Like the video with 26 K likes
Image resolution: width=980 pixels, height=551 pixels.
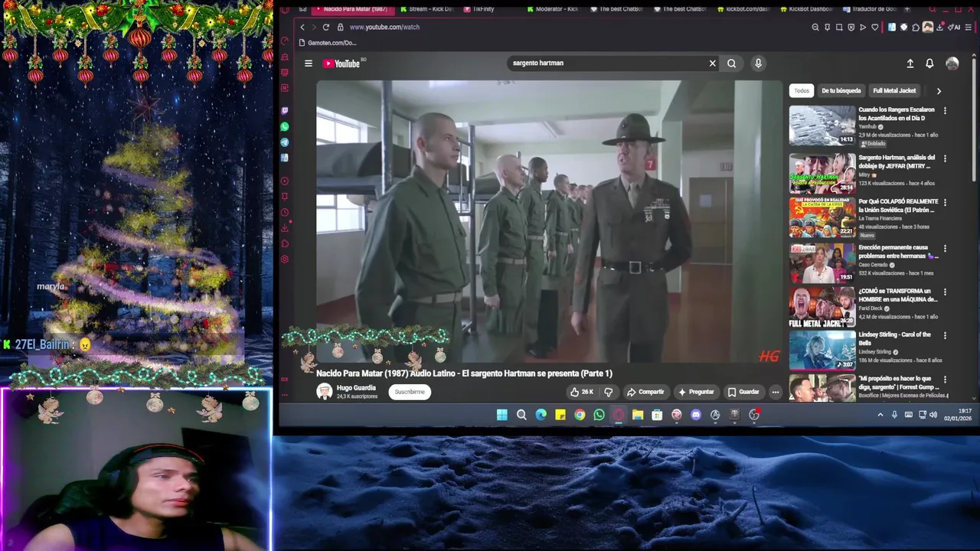[x=581, y=392]
